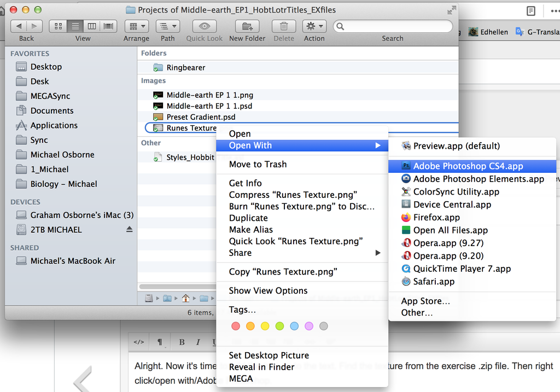Viewport: 560px width, 392px height.
Task: Click the Quick Look eye button
Action: (205, 26)
